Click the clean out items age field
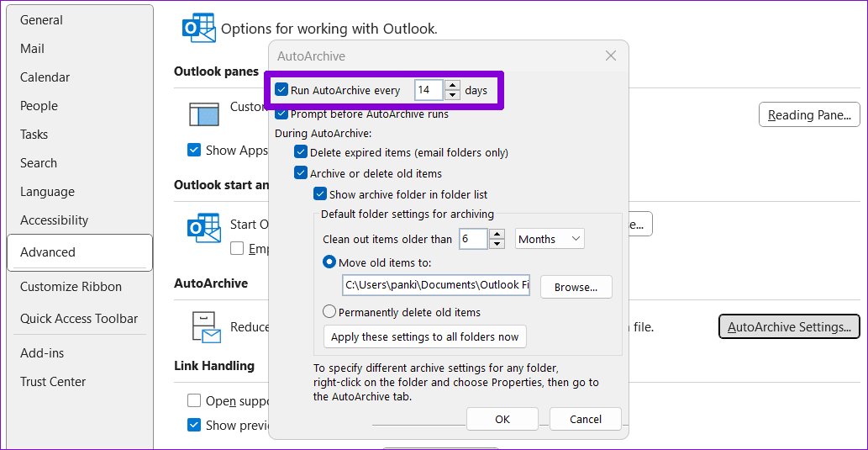The height and width of the screenshot is (450, 868). 473,239
